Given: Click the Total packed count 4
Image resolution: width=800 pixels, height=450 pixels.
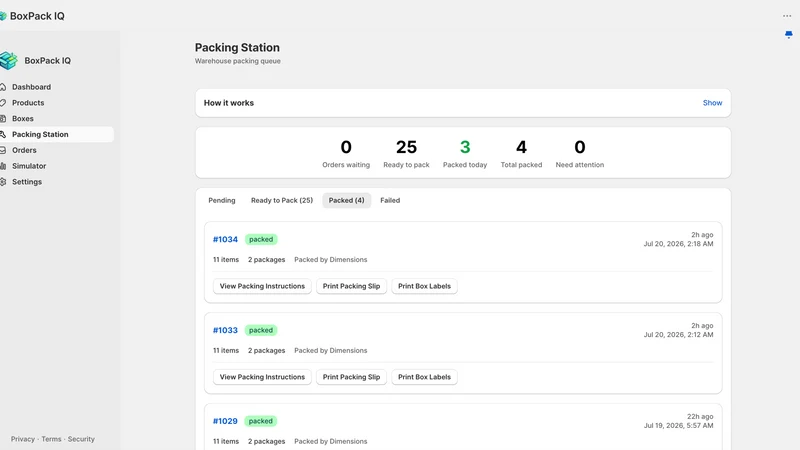Looking at the screenshot, I should [521, 147].
